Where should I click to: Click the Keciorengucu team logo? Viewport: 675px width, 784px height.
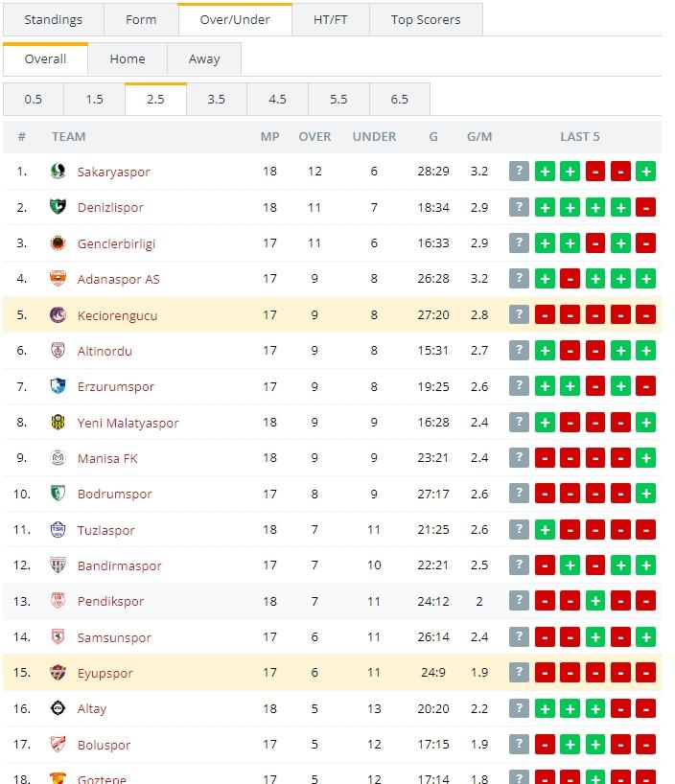(x=58, y=315)
